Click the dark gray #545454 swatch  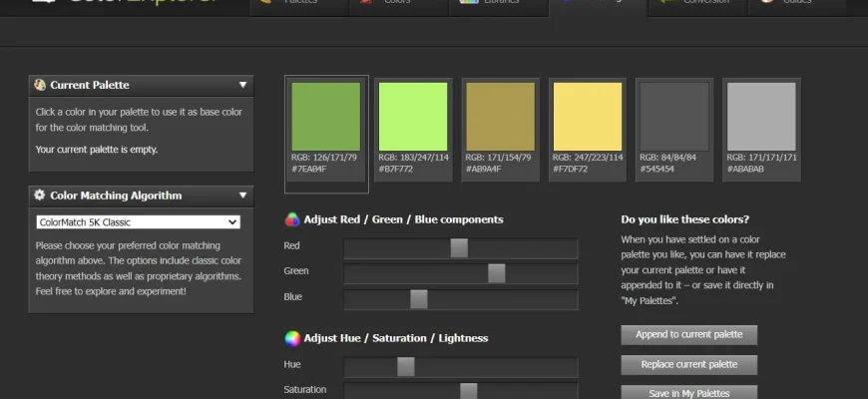674,117
